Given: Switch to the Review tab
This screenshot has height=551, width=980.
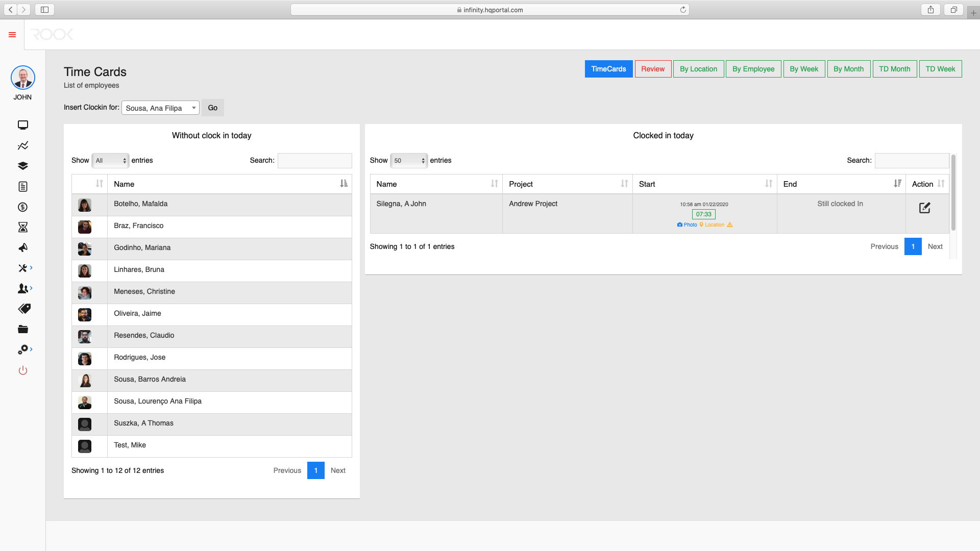Looking at the screenshot, I should 653,69.
